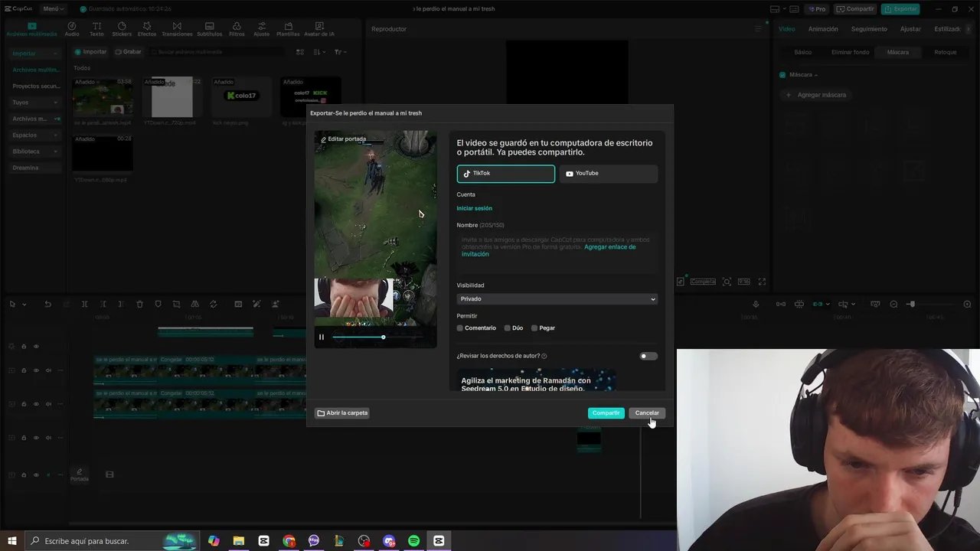Switch to the Seguimiento tab
980x551 pixels.
[869, 29]
